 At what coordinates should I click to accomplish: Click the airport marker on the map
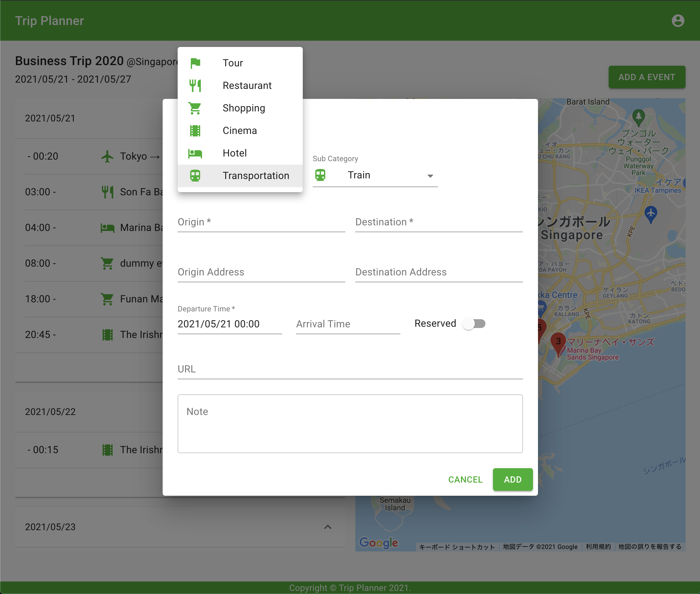coord(651,214)
